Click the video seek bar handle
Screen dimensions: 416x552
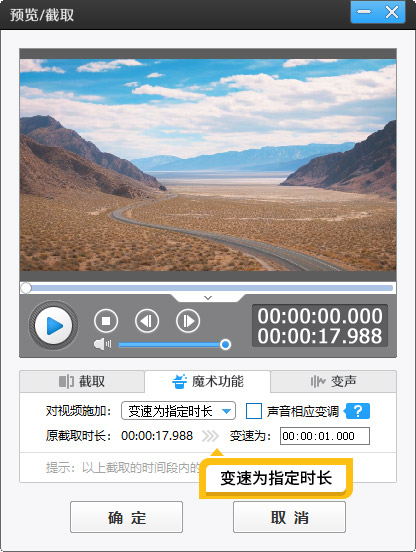[26, 288]
